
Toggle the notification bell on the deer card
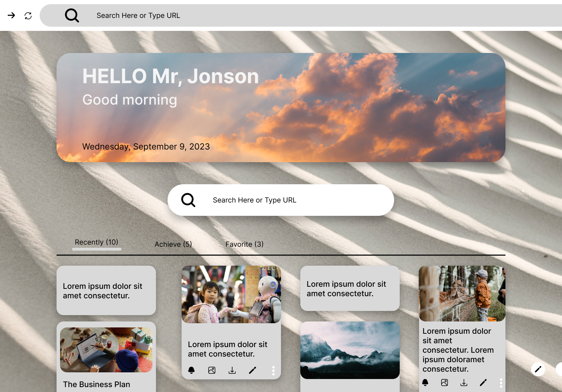(x=426, y=383)
